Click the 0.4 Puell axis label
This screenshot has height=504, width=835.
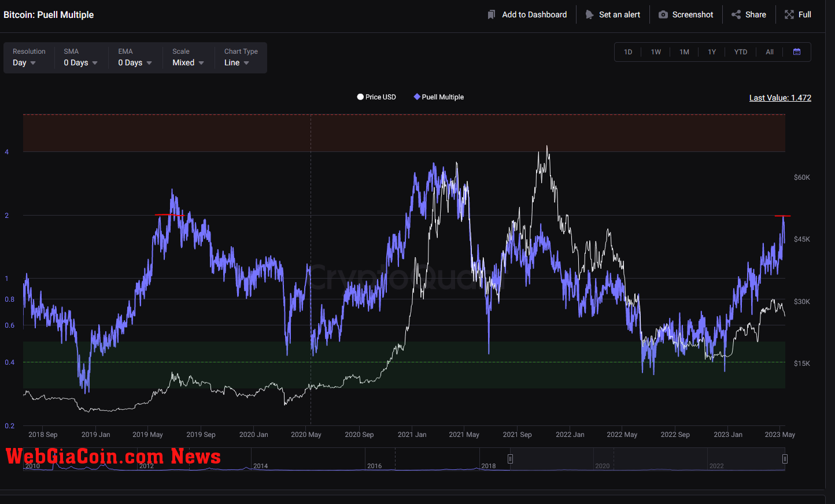[10, 362]
